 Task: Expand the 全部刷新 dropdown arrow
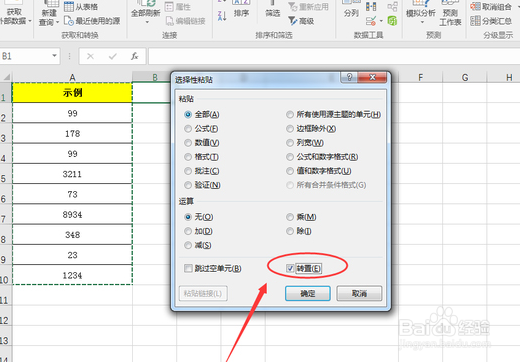click(x=147, y=22)
